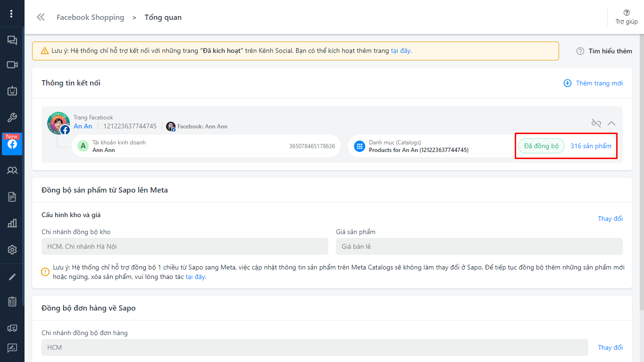Screen dimensions: 644x362
Task: Click Thêm trang mới button
Action: [x=594, y=83]
